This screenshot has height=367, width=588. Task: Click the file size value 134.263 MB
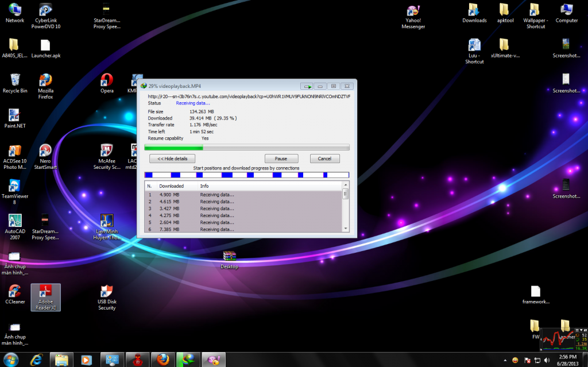[202, 111]
